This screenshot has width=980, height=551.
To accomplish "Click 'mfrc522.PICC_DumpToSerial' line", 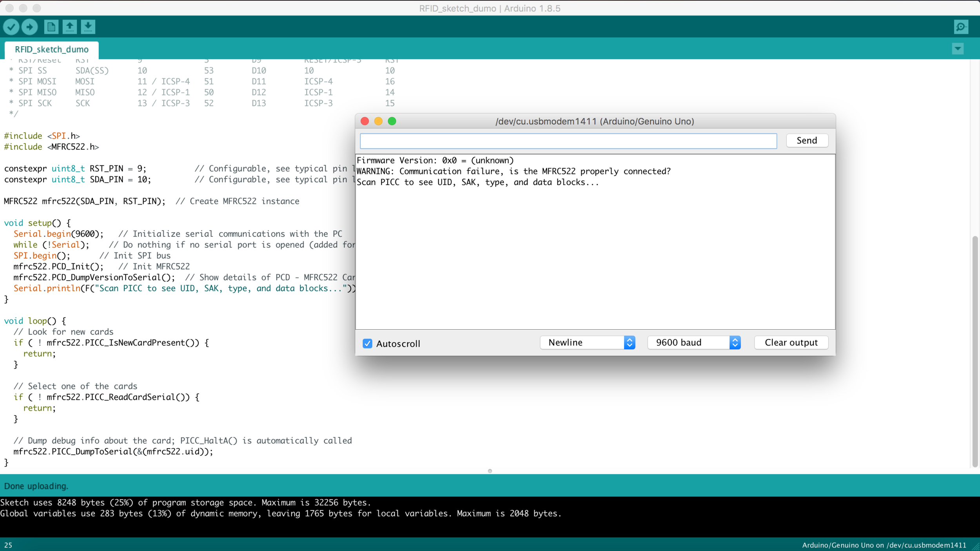I will click(x=113, y=451).
